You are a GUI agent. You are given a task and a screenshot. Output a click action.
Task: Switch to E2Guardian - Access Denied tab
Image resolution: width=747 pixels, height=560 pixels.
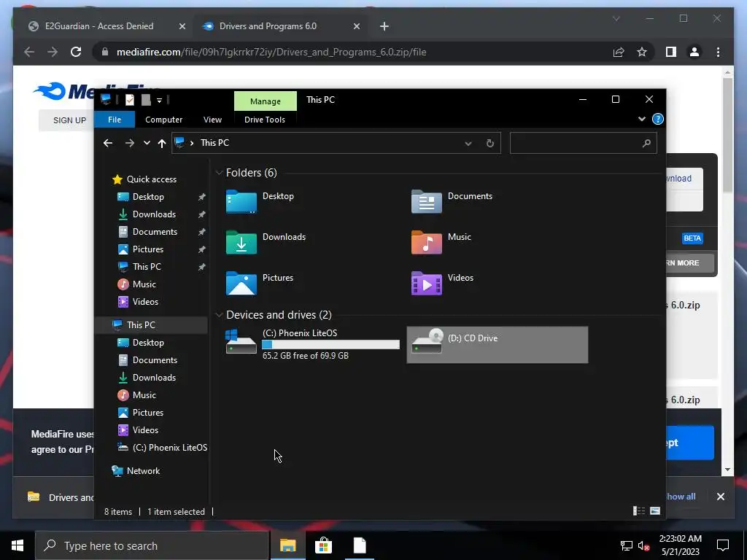click(99, 26)
